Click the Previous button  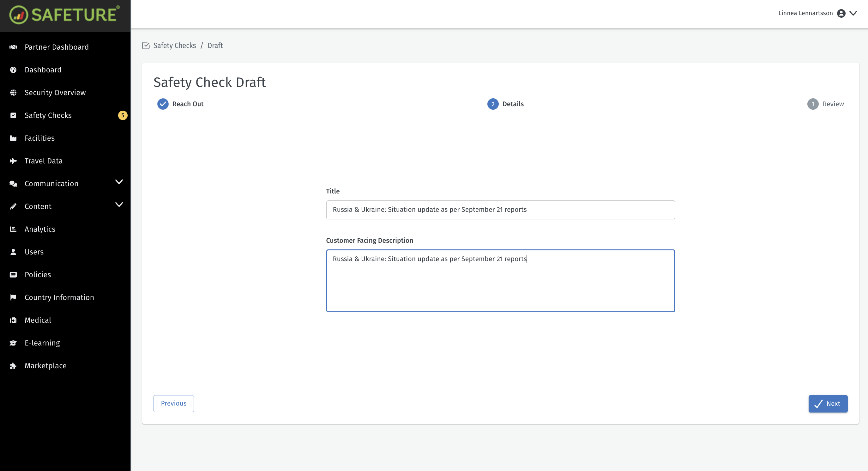[173, 403]
